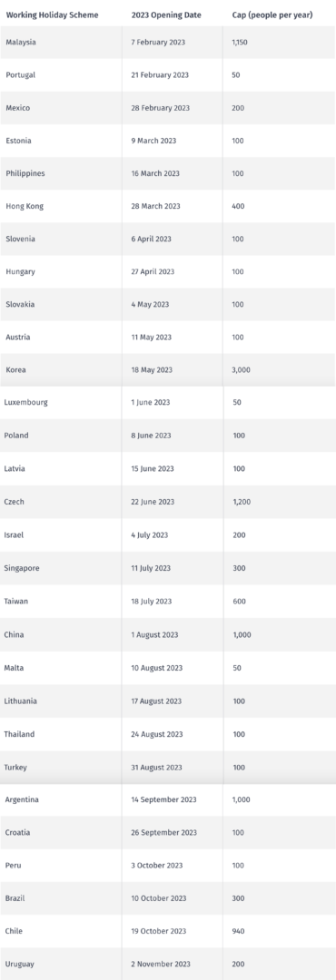This screenshot has width=336, height=980.
Task: Click Taiwan's cap value 600
Action: point(239,602)
